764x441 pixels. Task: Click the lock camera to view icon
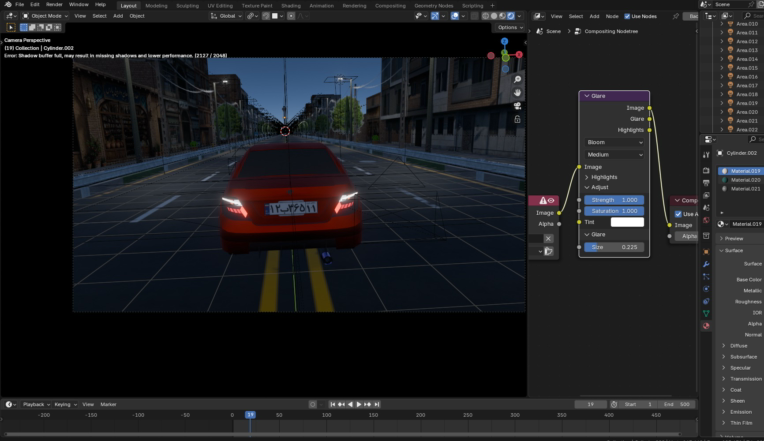[x=517, y=119]
